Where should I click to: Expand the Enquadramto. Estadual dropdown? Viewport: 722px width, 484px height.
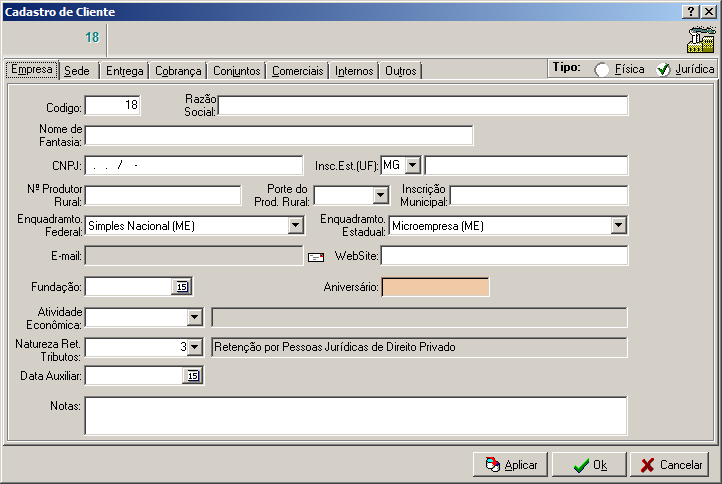pyautogui.click(x=619, y=226)
